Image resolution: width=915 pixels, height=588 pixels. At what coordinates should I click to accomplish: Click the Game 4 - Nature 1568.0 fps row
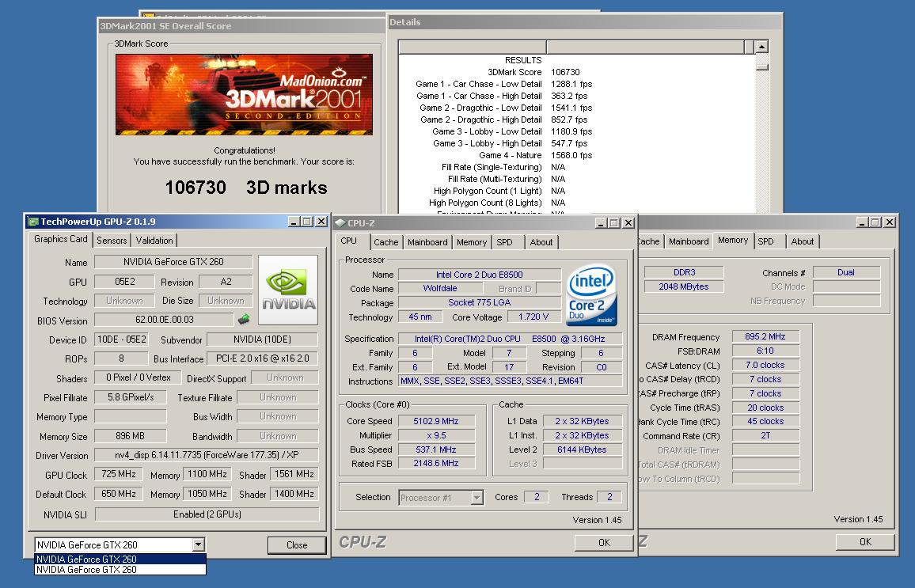pyautogui.click(x=576, y=155)
